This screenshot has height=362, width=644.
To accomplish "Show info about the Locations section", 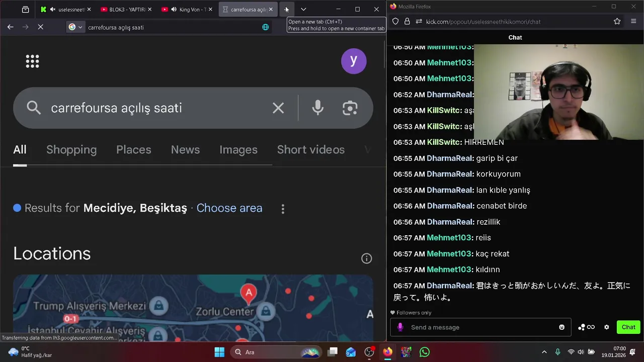I will [367, 258].
